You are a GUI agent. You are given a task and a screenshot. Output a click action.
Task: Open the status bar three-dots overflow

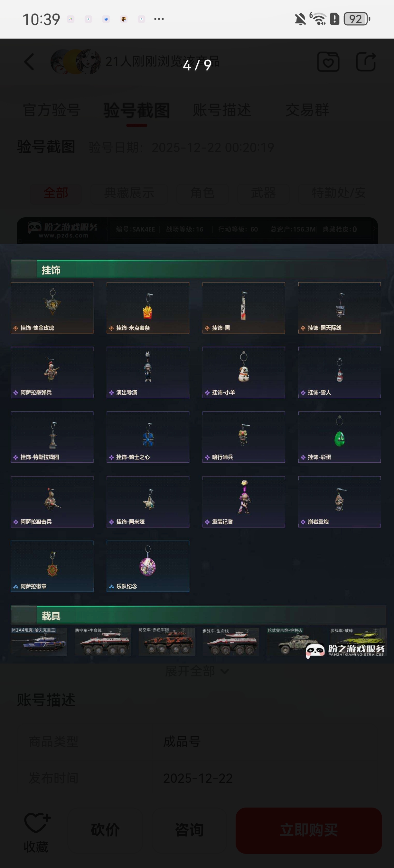(159, 19)
